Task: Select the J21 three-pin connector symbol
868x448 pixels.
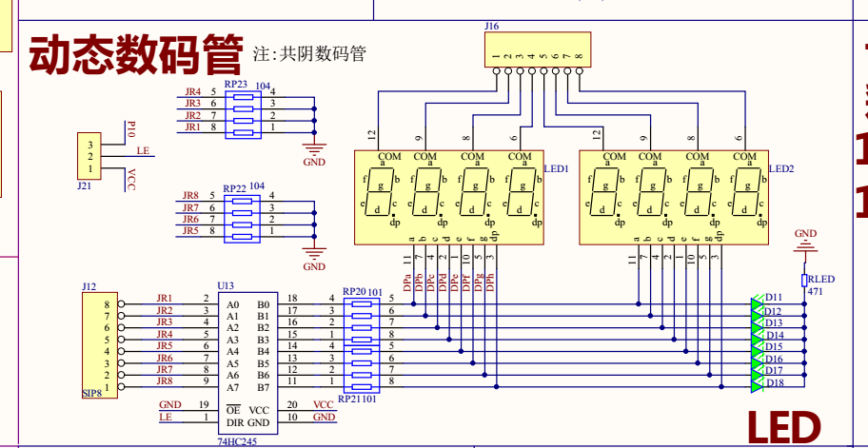Action: click(89, 156)
